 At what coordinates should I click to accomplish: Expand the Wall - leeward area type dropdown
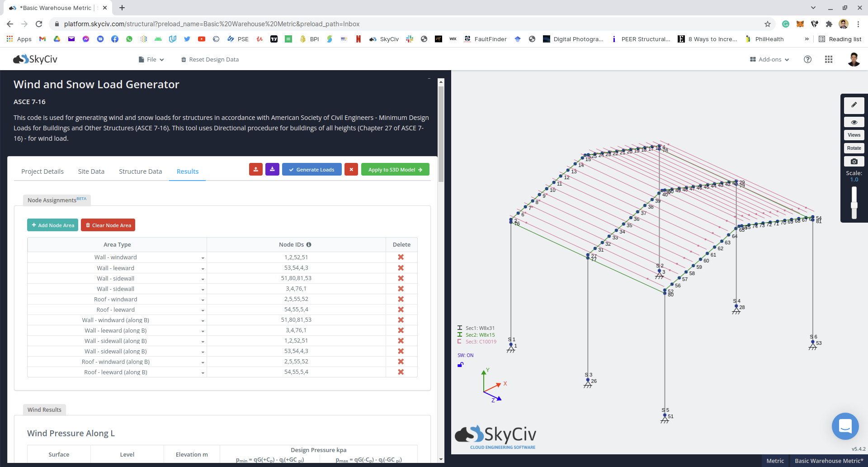203,268
